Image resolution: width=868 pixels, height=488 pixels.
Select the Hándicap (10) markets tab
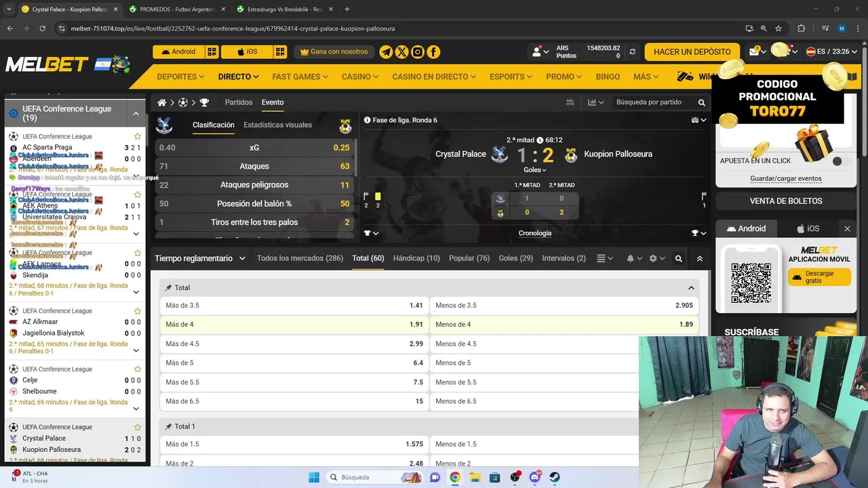(x=416, y=258)
